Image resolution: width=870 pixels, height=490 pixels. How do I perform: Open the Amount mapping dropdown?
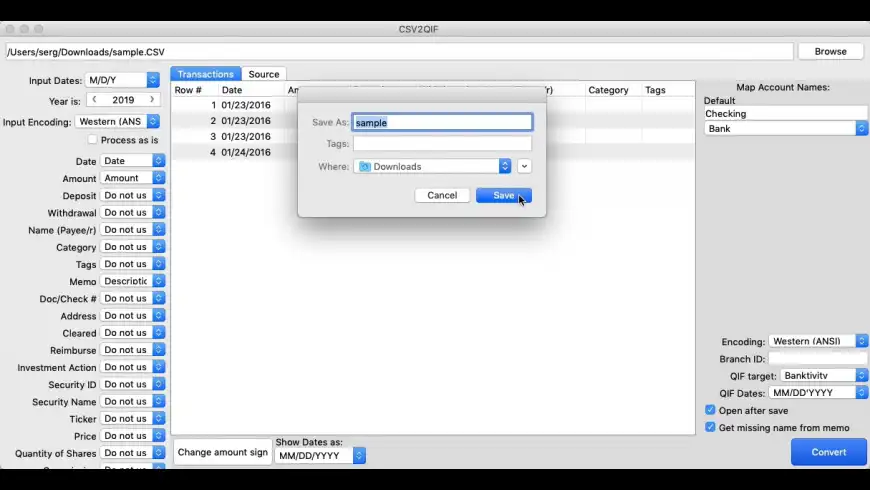(x=133, y=178)
